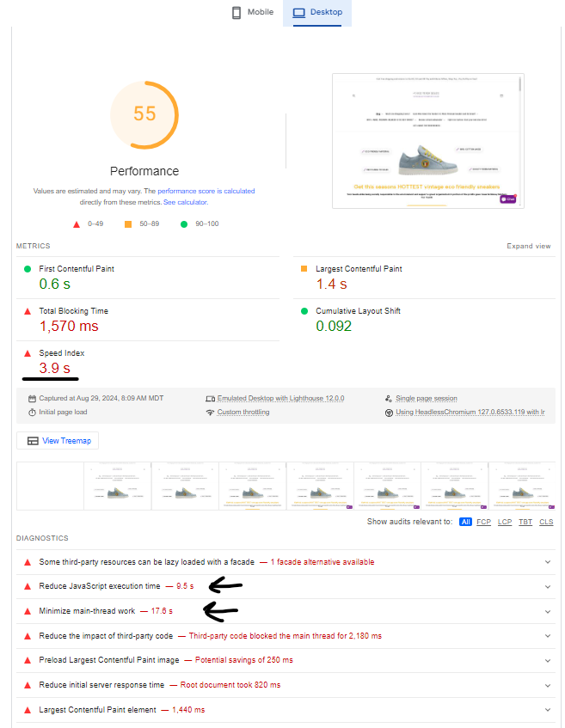This screenshot has width=565, height=728.
Task: Click the desktop monitor icon
Action: pos(299,13)
